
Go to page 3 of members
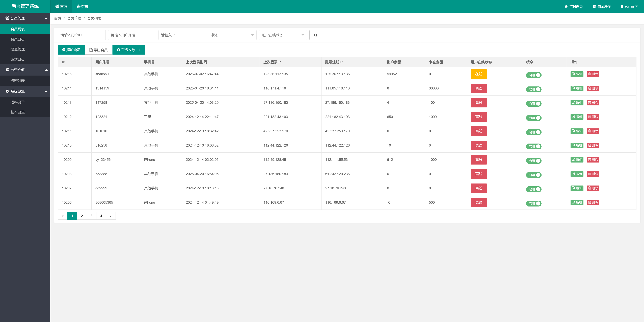coord(92,216)
